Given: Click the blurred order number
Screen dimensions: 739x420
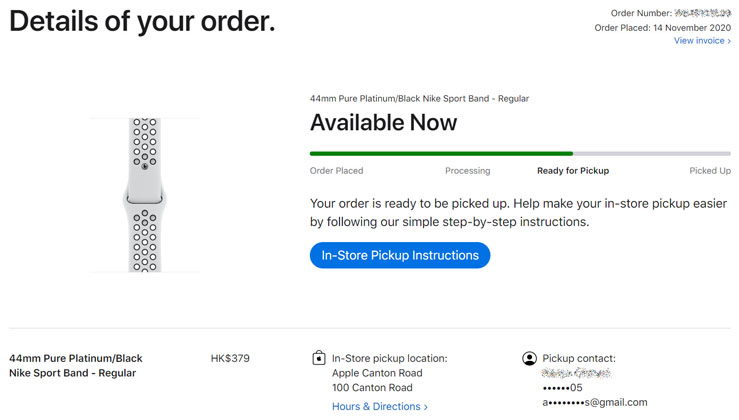Looking at the screenshot, I should [702, 13].
